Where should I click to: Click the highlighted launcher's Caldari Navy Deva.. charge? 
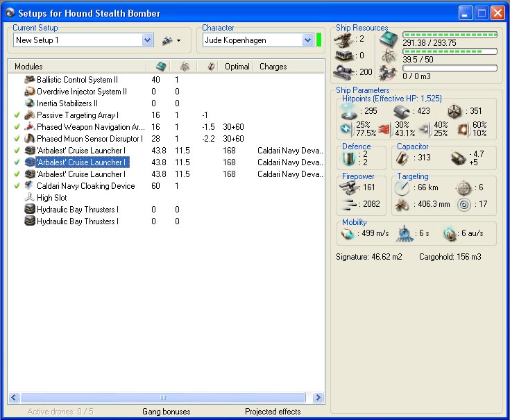(290, 162)
